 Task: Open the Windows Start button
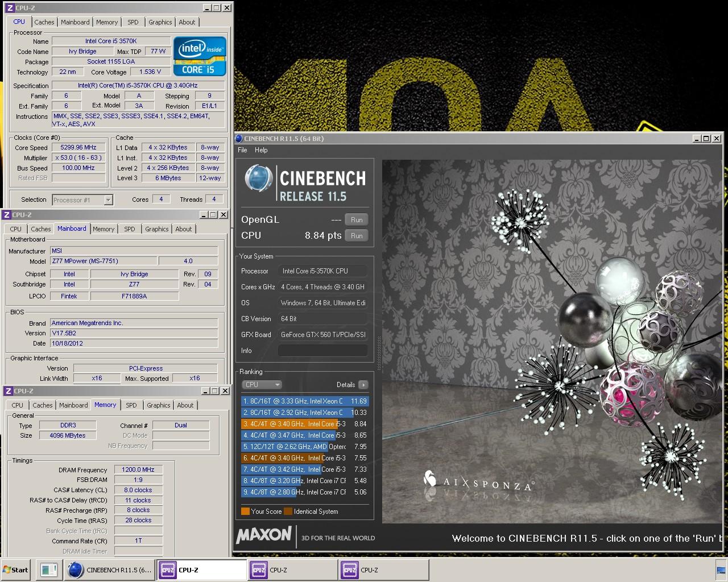[x=16, y=570]
